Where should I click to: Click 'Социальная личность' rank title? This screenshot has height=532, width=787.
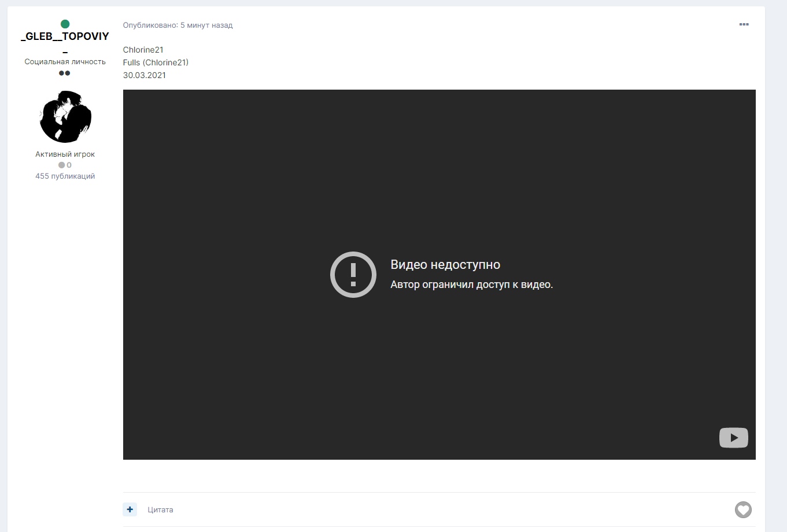[x=65, y=62]
